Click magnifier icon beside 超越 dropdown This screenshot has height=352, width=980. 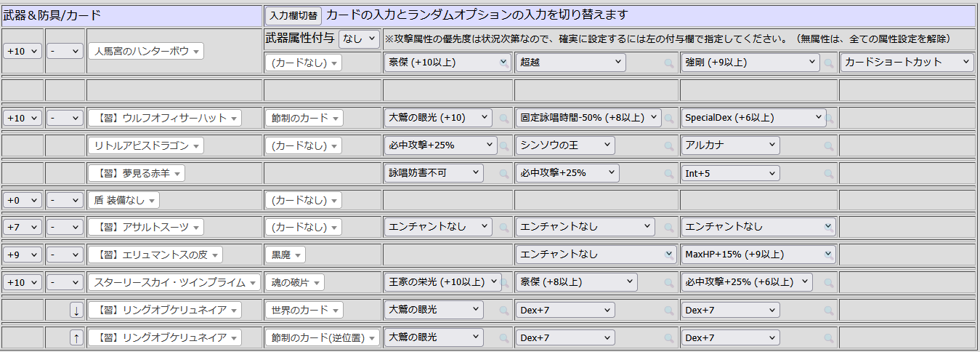coord(669,63)
